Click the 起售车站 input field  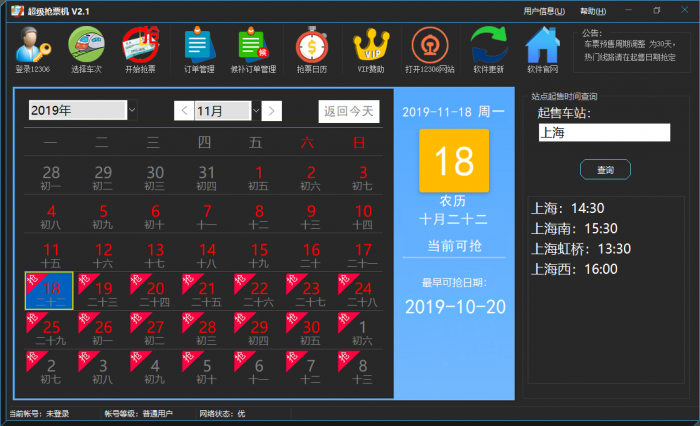tap(603, 132)
